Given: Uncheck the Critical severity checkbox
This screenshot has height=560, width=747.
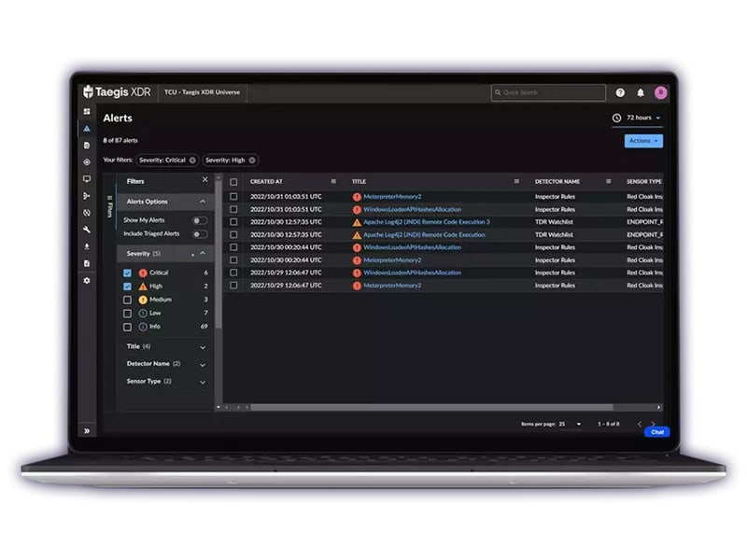Looking at the screenshot, I should click(x=127, y=273).
